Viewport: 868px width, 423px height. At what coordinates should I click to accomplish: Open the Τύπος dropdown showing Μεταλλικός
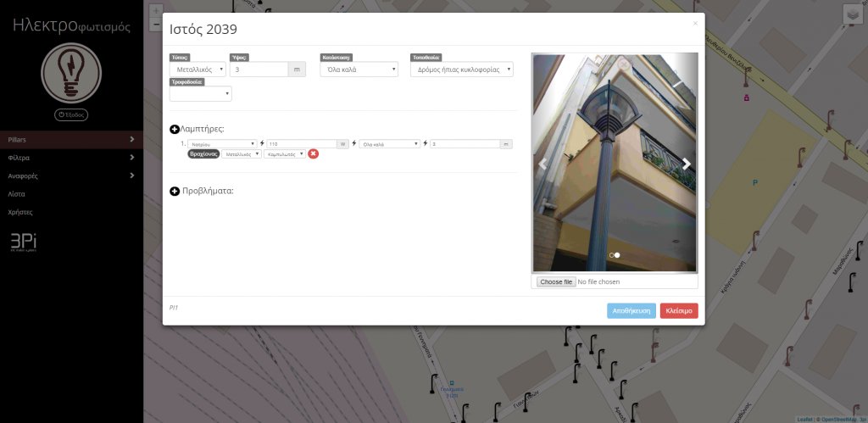[x=198, y=70]
